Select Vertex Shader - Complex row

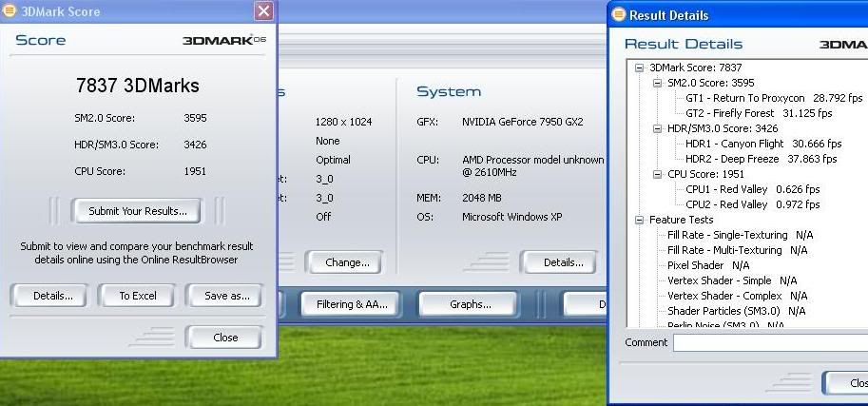click(737, 296)
